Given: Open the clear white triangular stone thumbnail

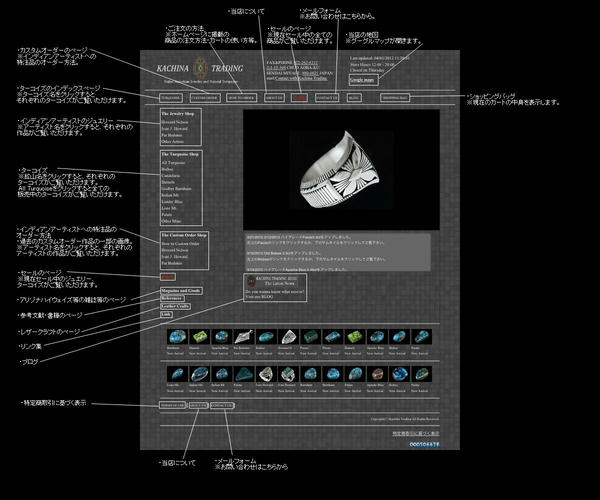Looking at the screenshot, I should click(288, 337).
